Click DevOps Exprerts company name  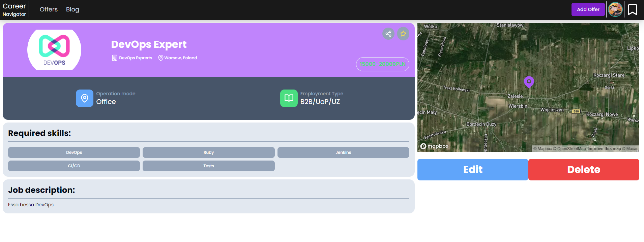136,58
